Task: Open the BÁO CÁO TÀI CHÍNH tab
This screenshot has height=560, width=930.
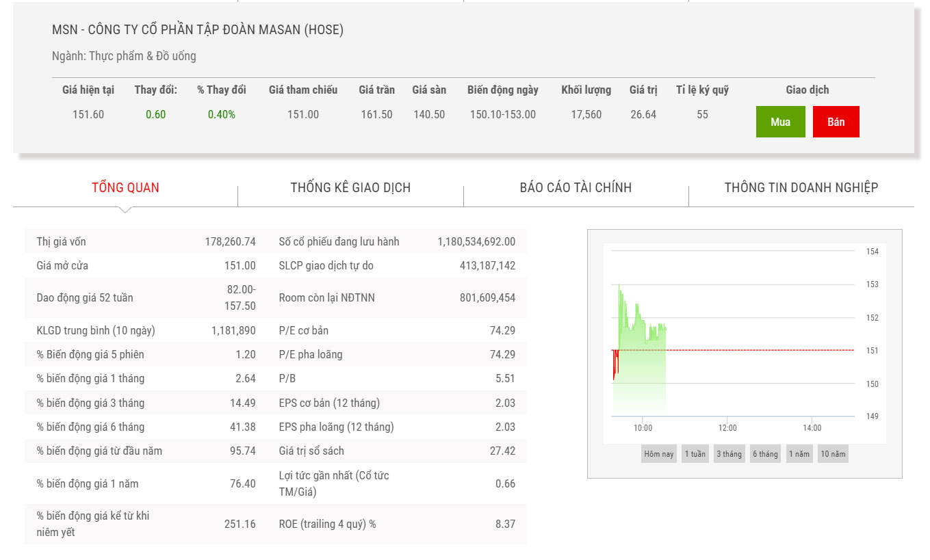Action: click(576, 187)
